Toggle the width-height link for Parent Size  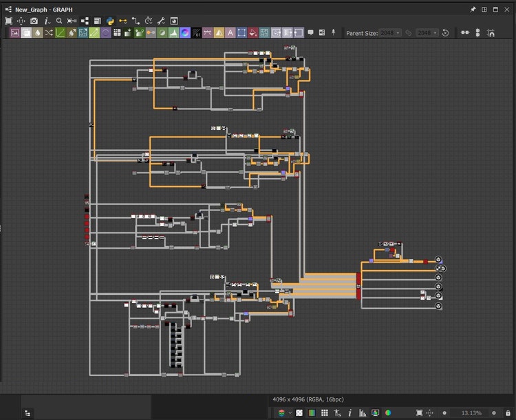[408, 33]
